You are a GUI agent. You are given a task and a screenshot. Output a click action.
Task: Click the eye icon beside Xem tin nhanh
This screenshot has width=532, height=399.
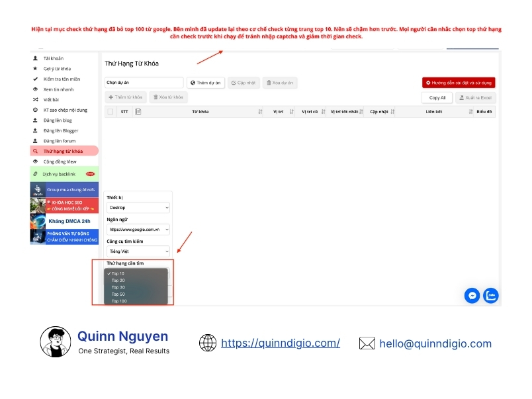coord(35,89)
